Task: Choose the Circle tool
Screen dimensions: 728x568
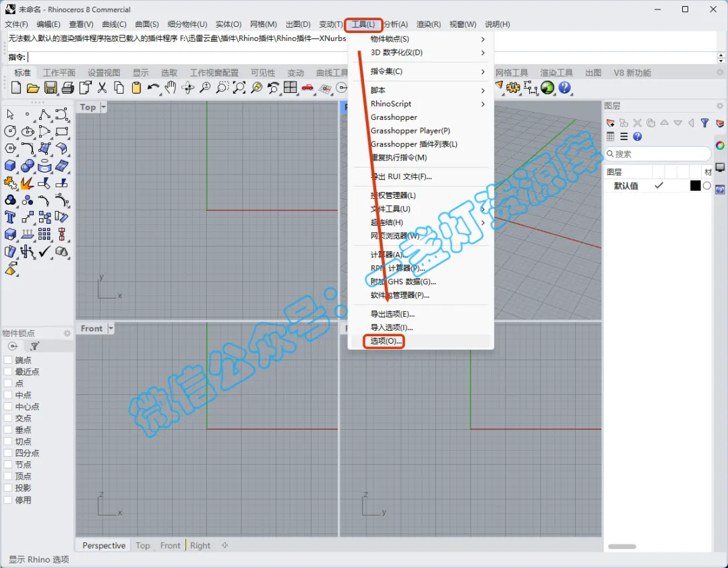Action: click(10, 131)
